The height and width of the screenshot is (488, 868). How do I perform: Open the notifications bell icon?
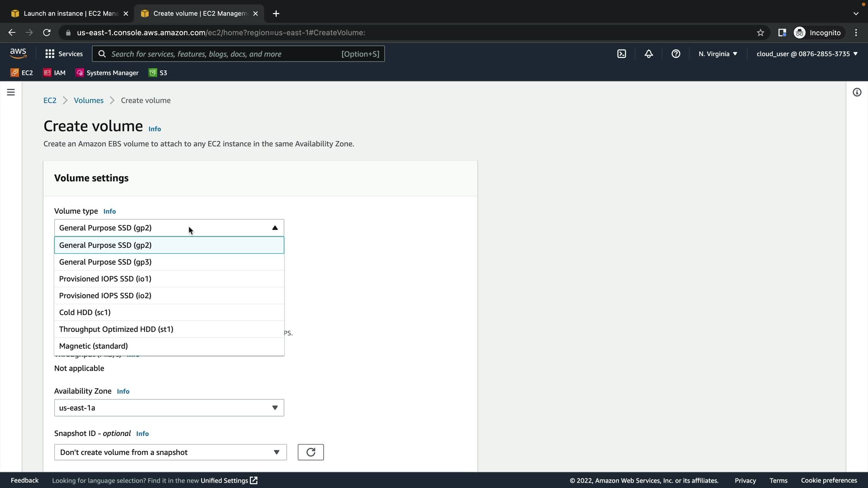(x=649, y=54)
